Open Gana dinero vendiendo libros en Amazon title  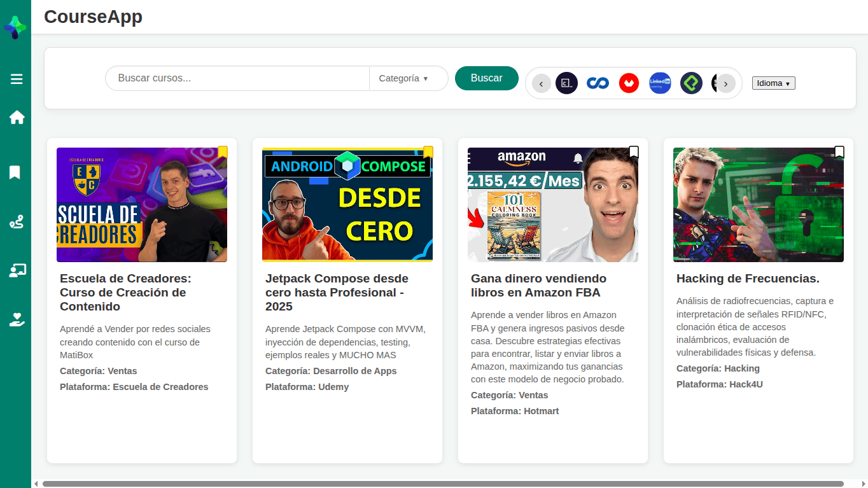538,286
